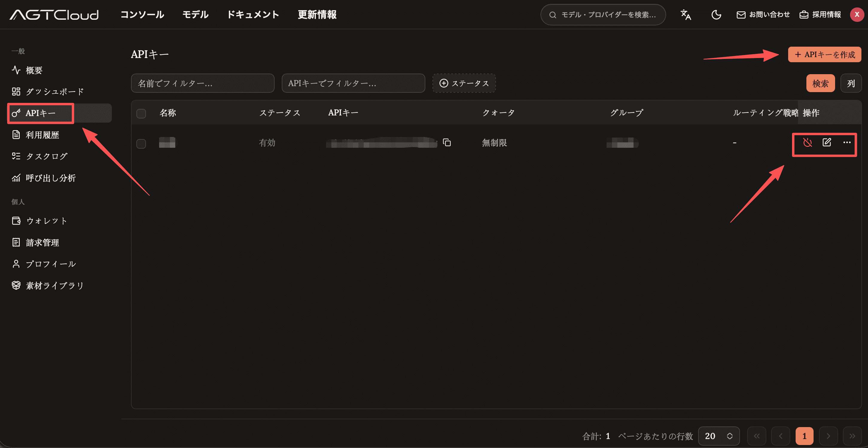868x448 pixels.
Task: Open rows-per-page 20 dropdown
Action: pos(719,436)
